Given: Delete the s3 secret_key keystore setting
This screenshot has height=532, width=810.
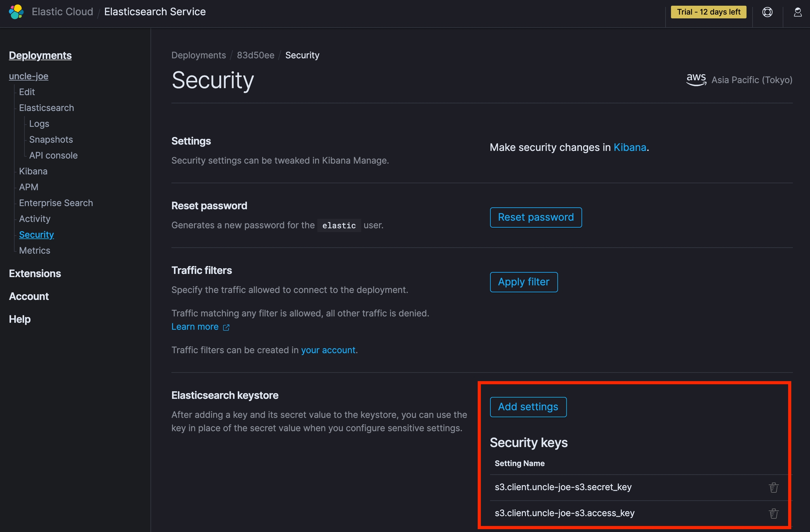Looking at the screenshot, I should pos(773,487).
